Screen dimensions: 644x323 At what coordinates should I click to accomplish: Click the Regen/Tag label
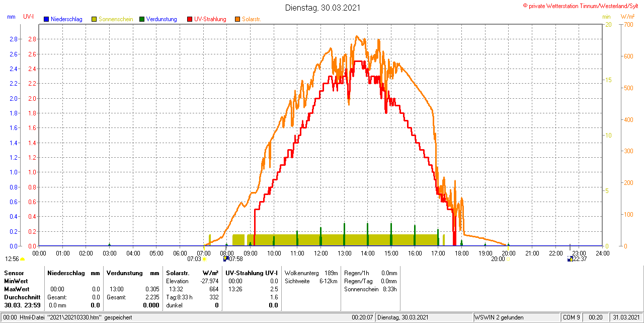pos(358,281)
